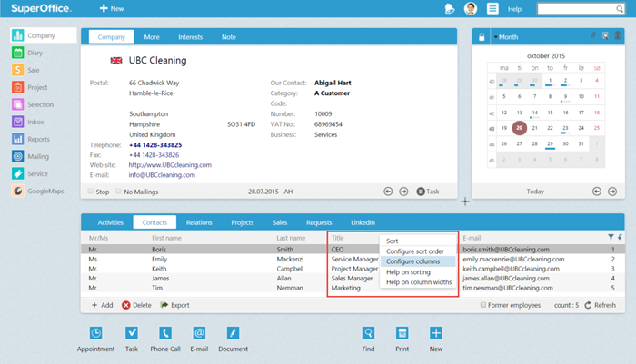636x364 pixels.
Task: Open the Diary navigator icon
Action: 18,53
